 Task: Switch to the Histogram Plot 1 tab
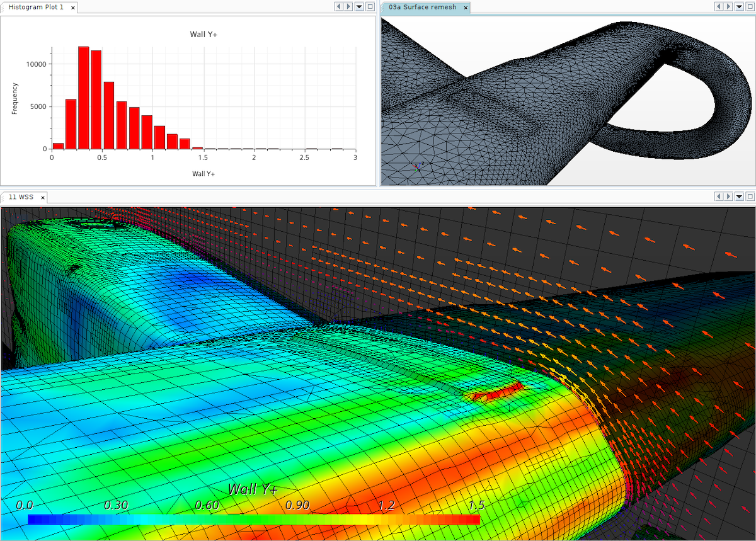36,8
